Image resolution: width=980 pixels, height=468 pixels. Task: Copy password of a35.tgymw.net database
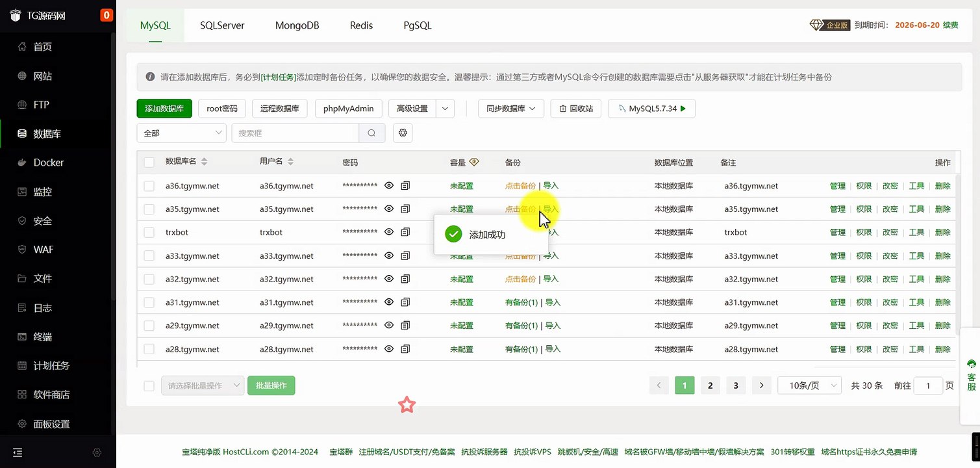coord(405,209)
